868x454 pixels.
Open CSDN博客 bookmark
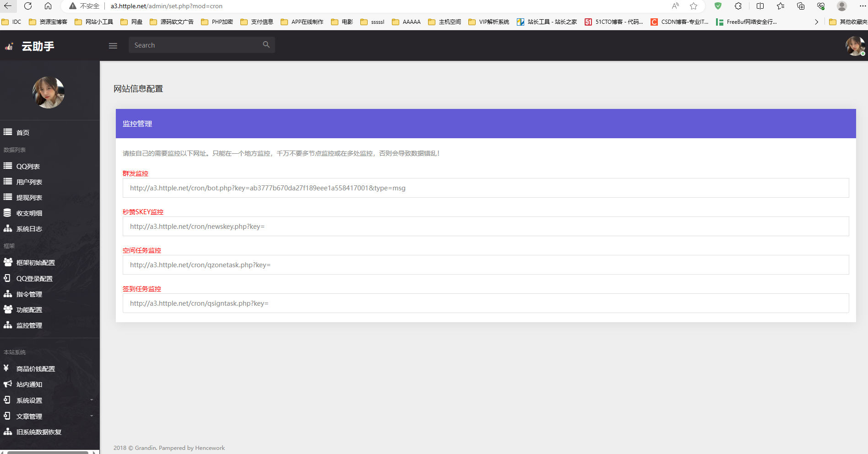click(680, 22)
